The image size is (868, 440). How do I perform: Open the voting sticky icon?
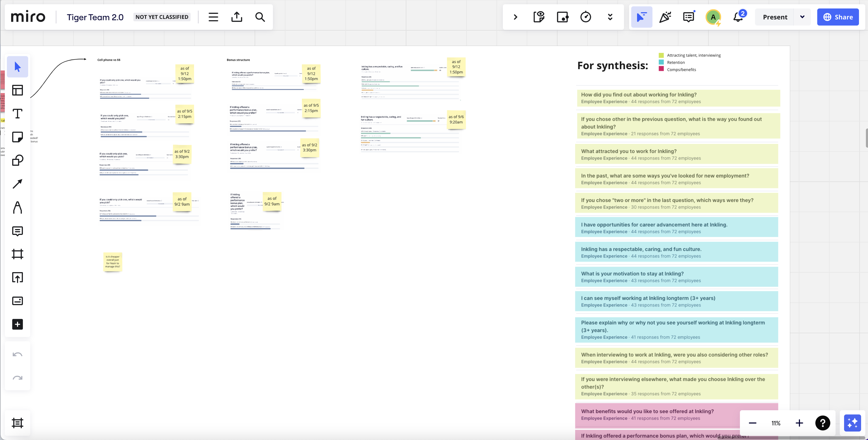pos(562,17)
